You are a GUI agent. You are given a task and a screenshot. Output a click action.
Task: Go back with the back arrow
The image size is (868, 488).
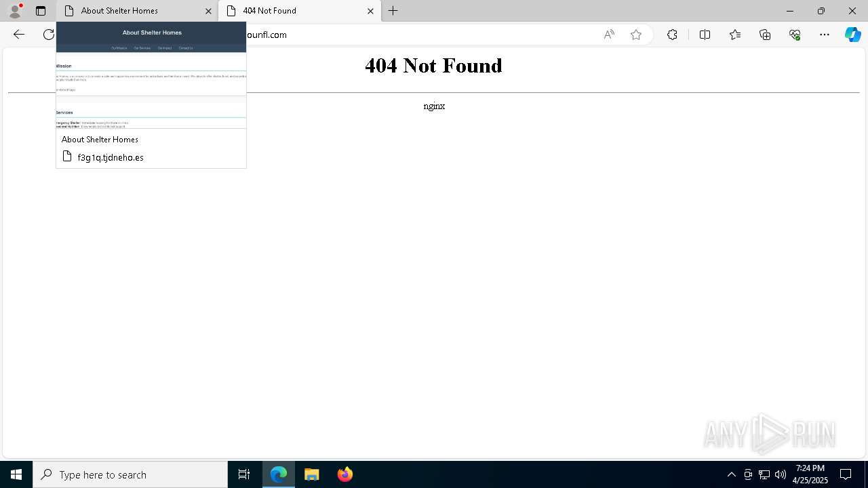pos(19,35)
